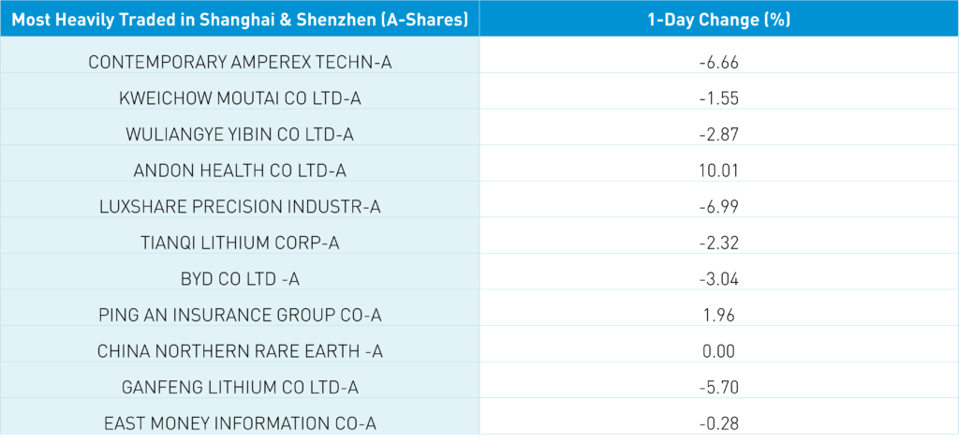Viewport: 959px width, 445px height.
Task: Select the 10.01 change value
Action: [x=718, y=170]
